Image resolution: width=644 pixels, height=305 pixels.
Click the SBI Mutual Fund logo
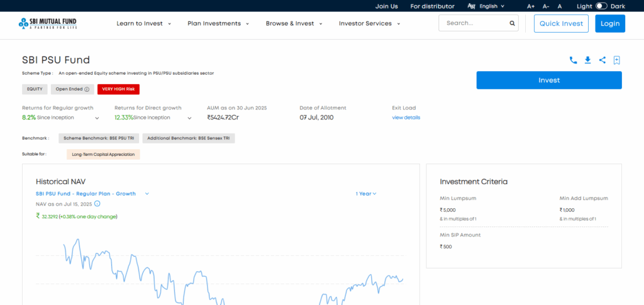click(x=48, y=23)
